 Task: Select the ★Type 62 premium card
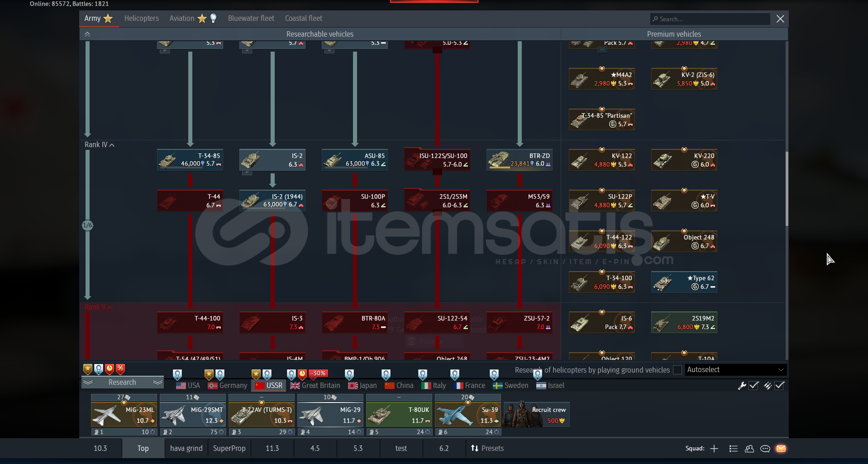point(684,282)
